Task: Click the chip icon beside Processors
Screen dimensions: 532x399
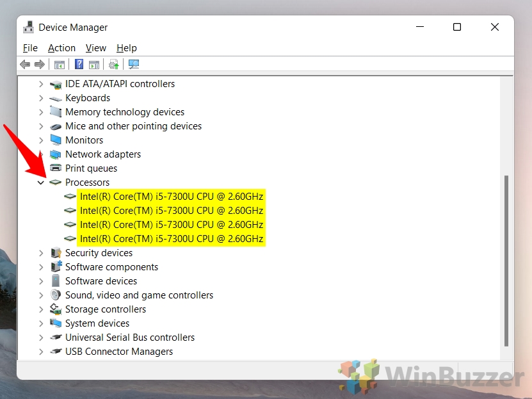Action: tap(55, 183)
